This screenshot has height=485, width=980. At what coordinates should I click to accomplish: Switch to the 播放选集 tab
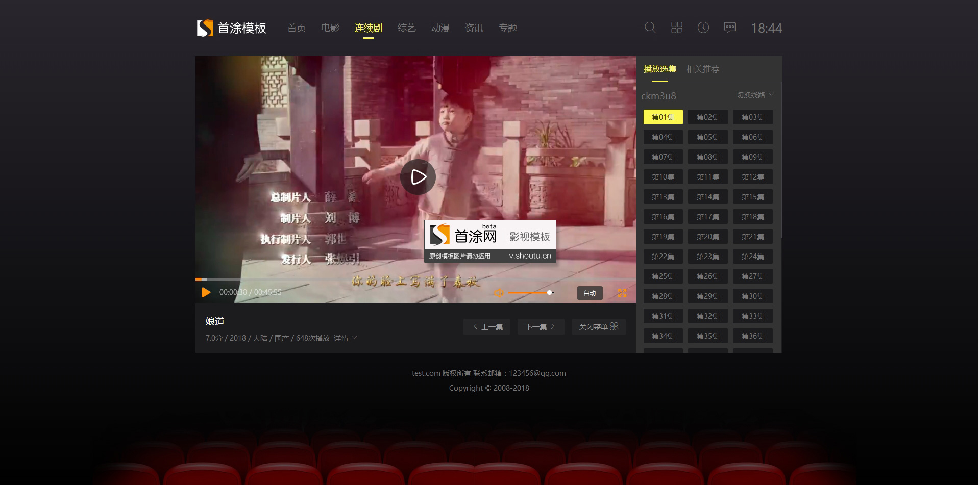point(660,69)
